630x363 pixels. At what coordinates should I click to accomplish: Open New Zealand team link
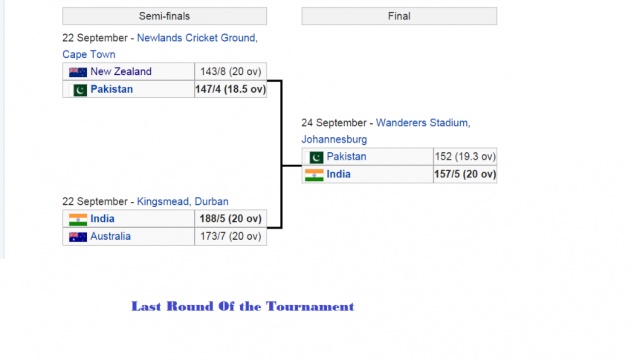[x=121, y=72]
